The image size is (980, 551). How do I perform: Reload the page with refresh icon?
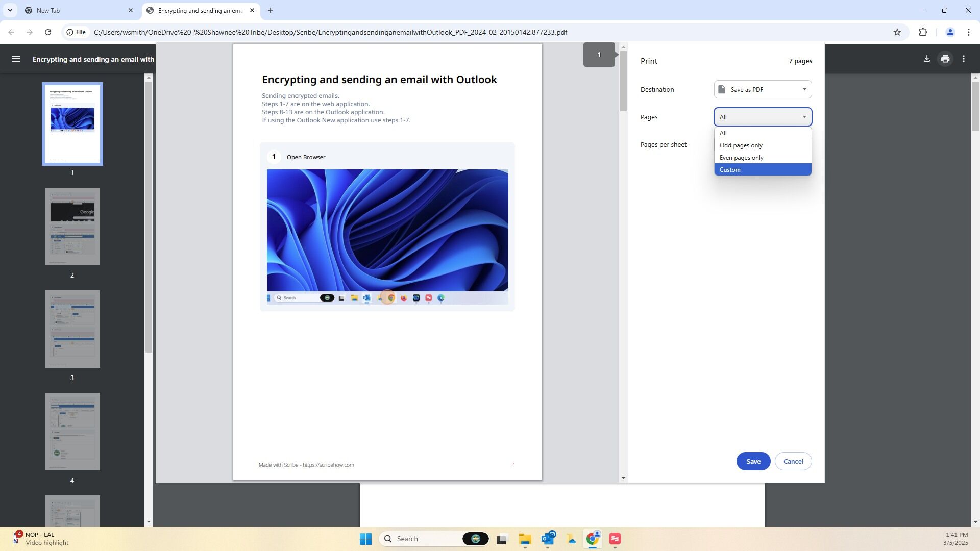coord(48,32)
